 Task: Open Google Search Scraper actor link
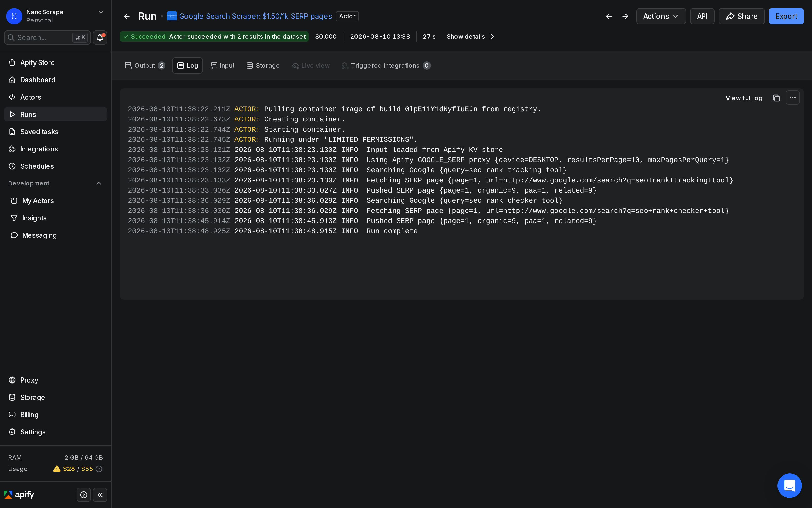[x=255, y=16]
